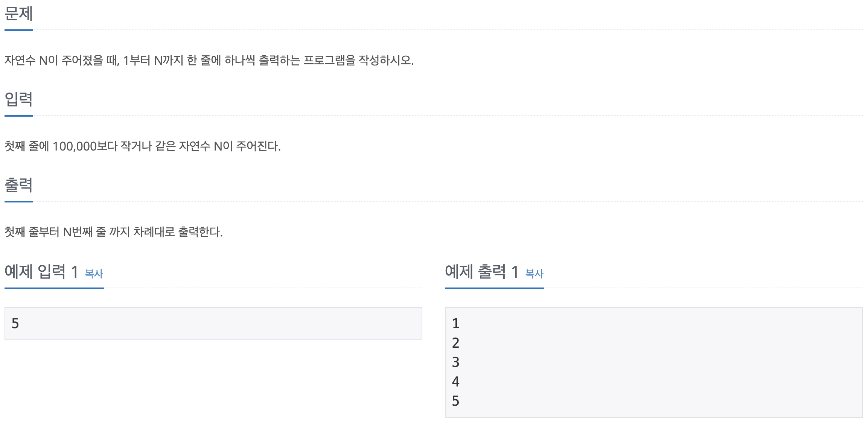This screenshot has height=429, width=868.
Task: Click the word 프로그램을 in the problem text
Action: 329,60
